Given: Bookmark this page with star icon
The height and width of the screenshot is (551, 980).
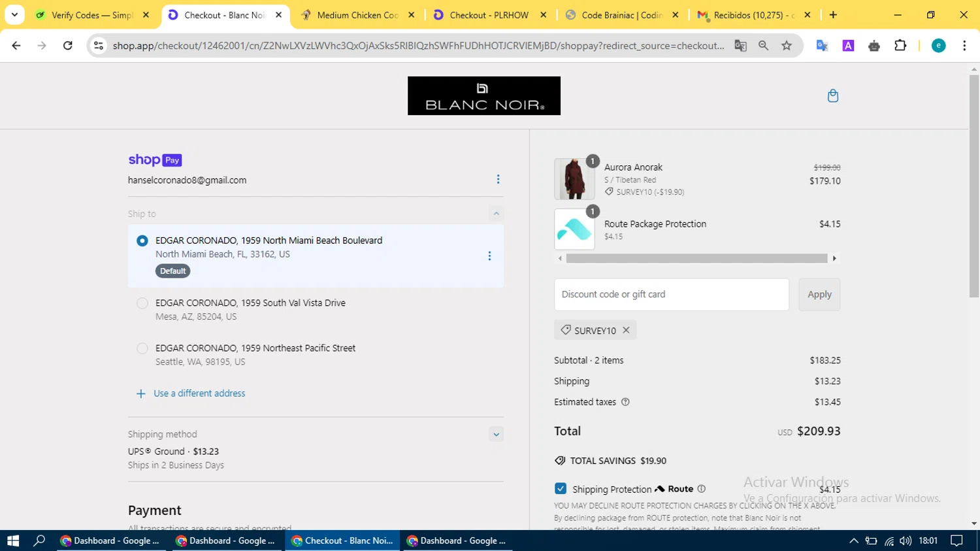Looking at the screenshot, I should (x=787, y=46).
